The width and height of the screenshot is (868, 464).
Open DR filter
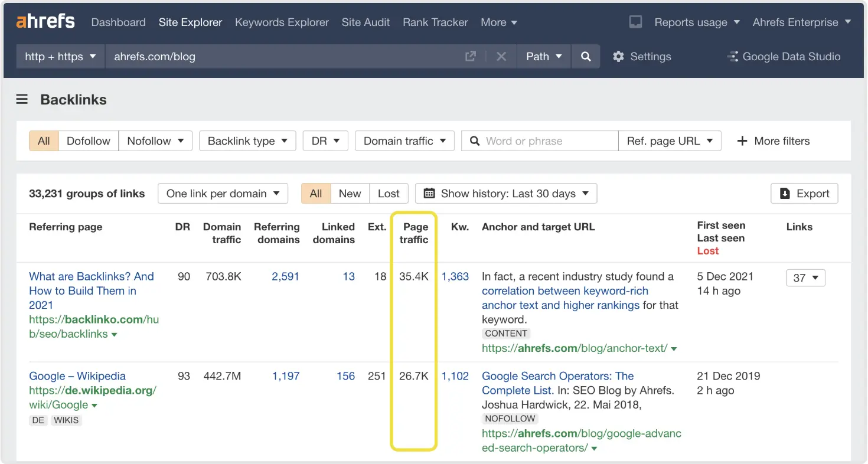tap(325, 141)
